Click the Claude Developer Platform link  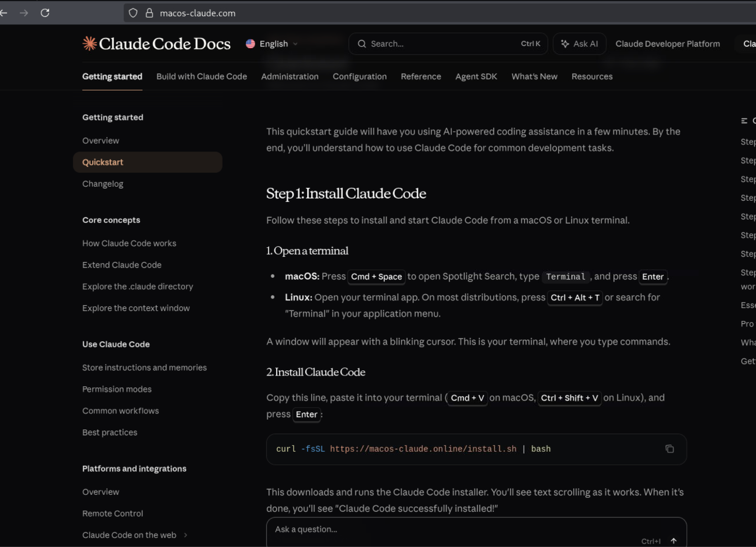click(668, 44)
